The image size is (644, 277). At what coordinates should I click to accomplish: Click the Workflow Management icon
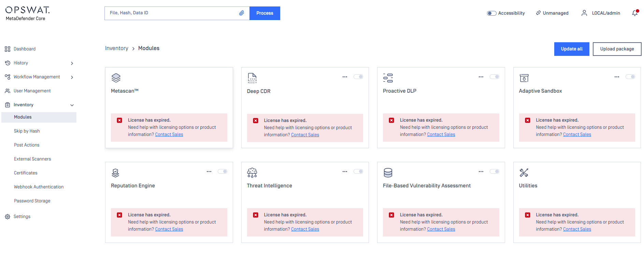click(8, 77)
